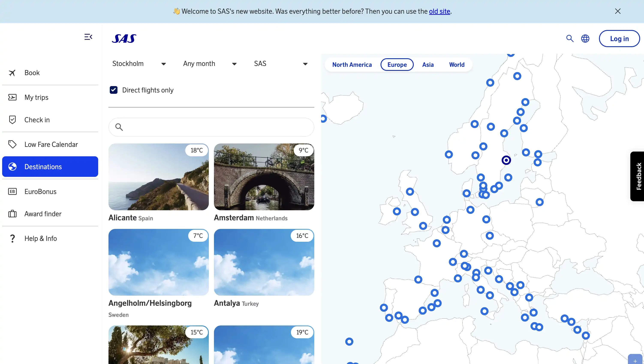Click the Destinations globe icon

point(12,167)
